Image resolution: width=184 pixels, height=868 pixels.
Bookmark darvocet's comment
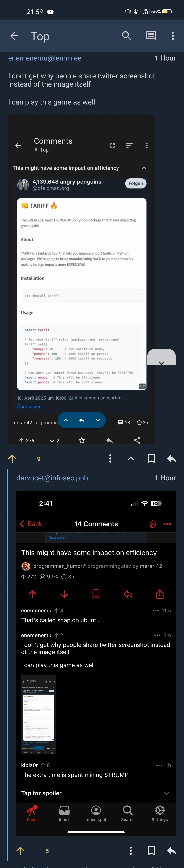click(x=151, y=851)
